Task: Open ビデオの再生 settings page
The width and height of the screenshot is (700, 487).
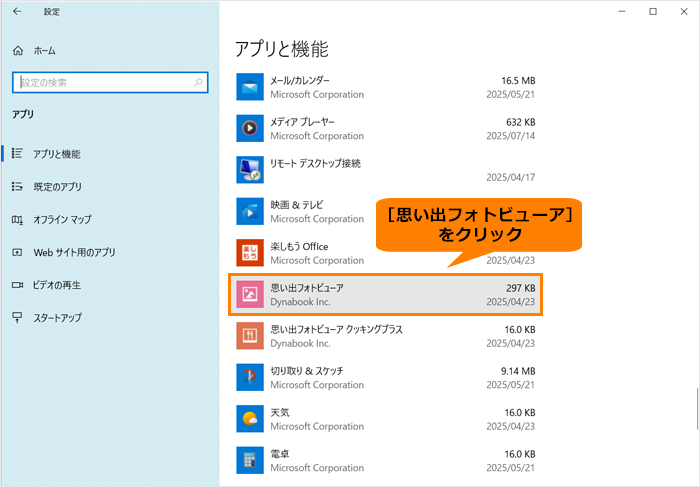Action: click(x=57, y=285)
